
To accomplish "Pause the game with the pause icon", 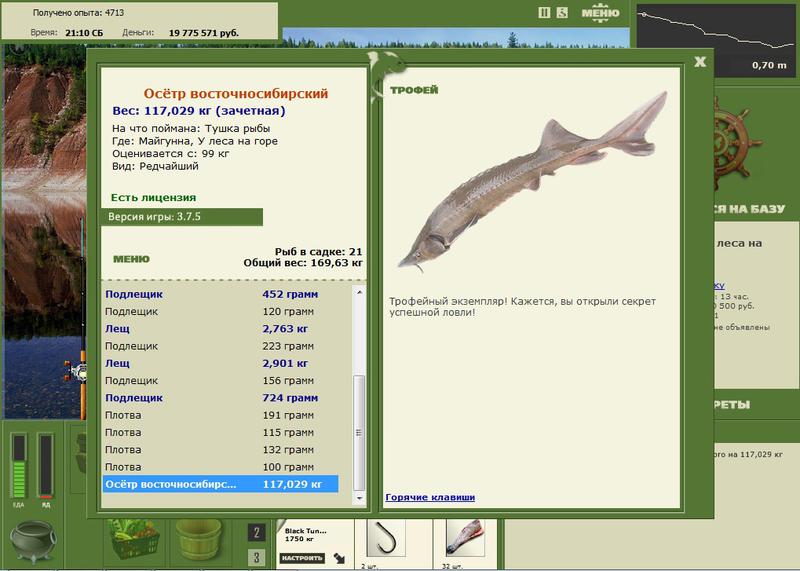I will (x=544, y=13).
